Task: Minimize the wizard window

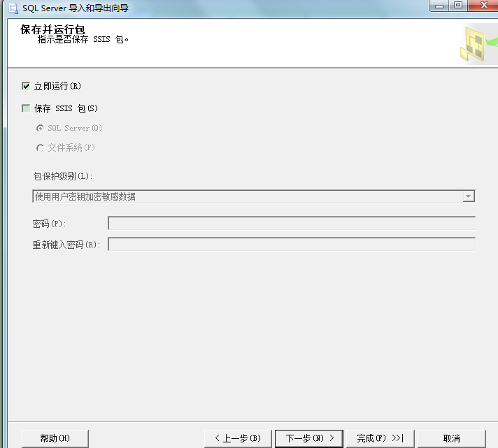Action: tap(439, 6)
